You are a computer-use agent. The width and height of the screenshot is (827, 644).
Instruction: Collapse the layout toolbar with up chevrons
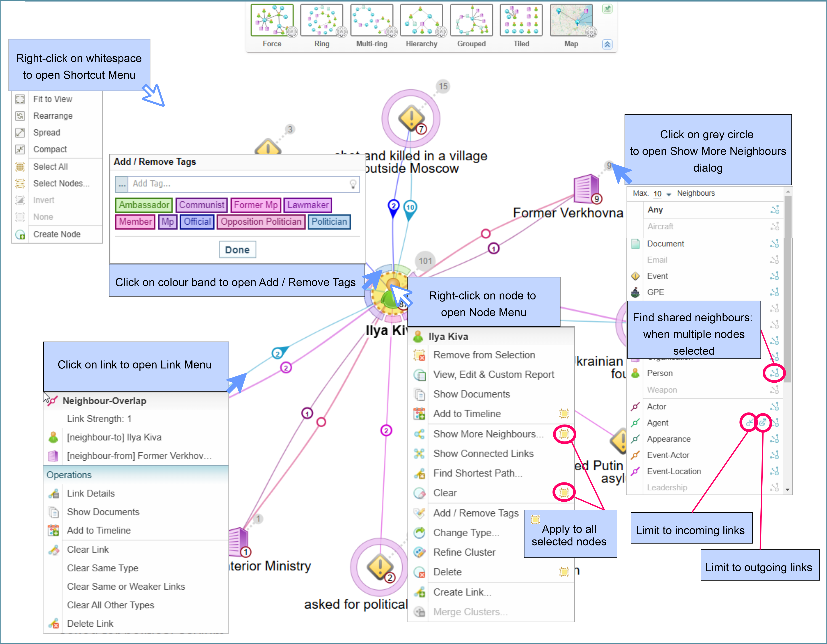point(607,44)
